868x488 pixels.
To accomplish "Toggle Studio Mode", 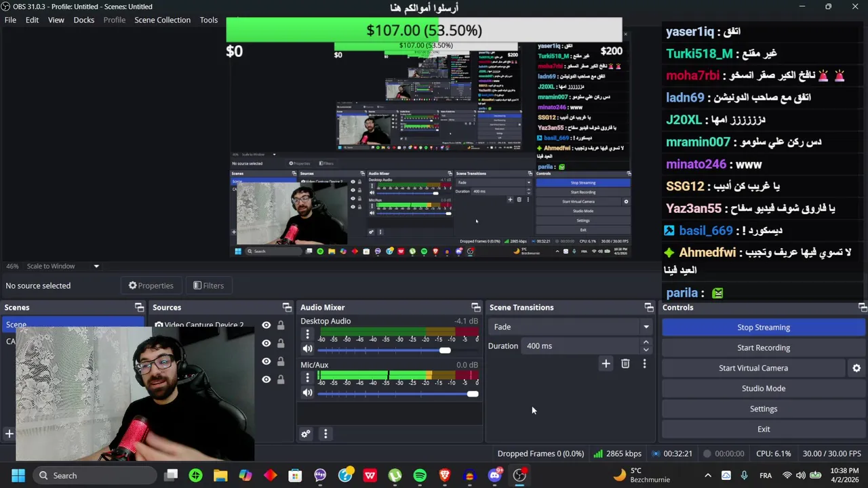I will [x=763, y=388].
